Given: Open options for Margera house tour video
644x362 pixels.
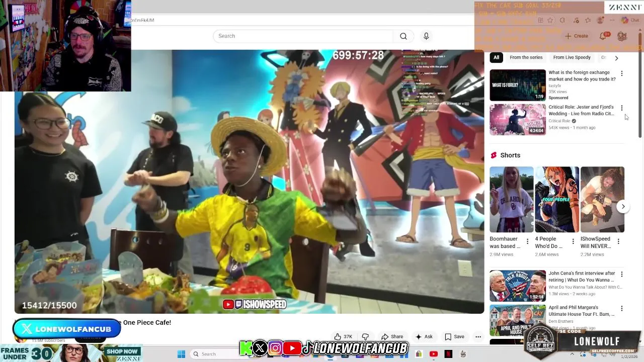Looking at the screenshot, I should [x=622, y=309].
